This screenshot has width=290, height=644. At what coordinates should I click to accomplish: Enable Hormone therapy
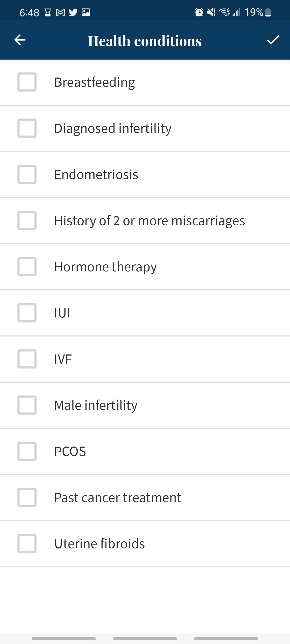(27, 267)
